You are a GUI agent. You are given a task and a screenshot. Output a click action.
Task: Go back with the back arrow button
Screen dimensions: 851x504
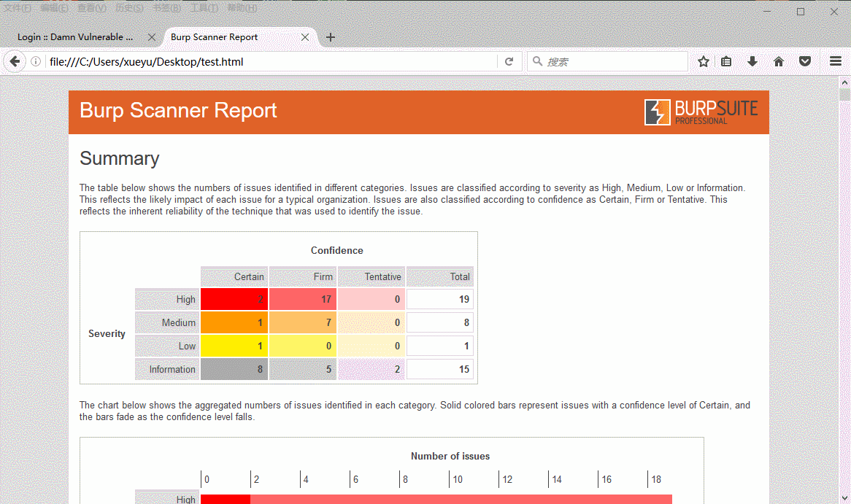point(15,61)
